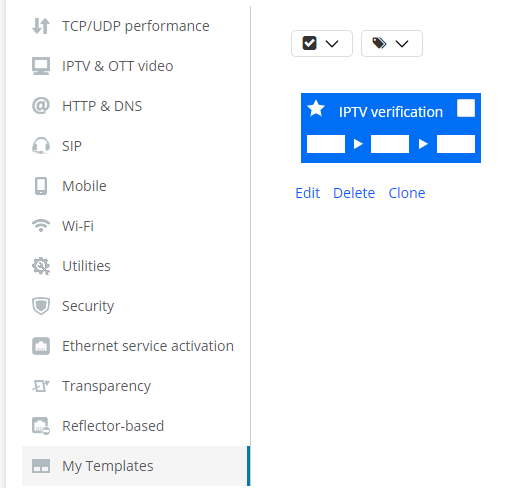The width and height of the screenshot is (520, 488).
Task: Click the SIP headset icon
Action: [x=41, y=146]
